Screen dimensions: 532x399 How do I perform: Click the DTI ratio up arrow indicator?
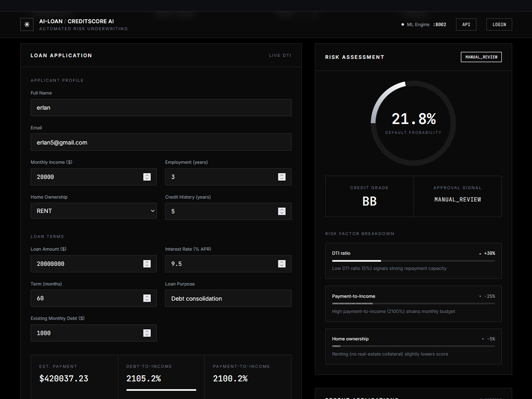(480, 254)
